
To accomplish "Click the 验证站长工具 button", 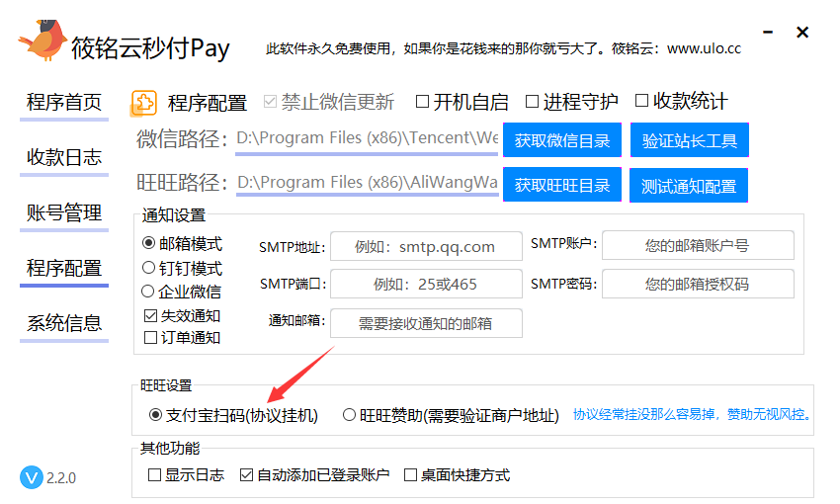I will point(690,140).
